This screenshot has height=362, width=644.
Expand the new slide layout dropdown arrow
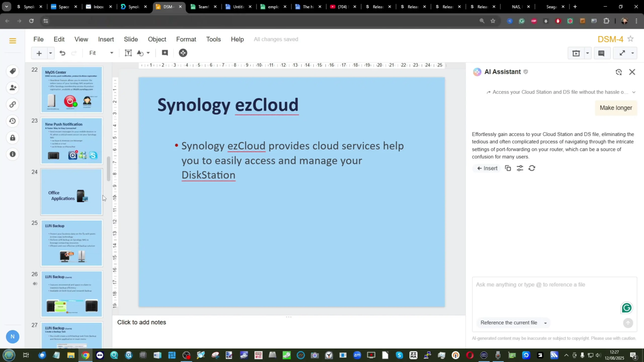pos(51,53)
